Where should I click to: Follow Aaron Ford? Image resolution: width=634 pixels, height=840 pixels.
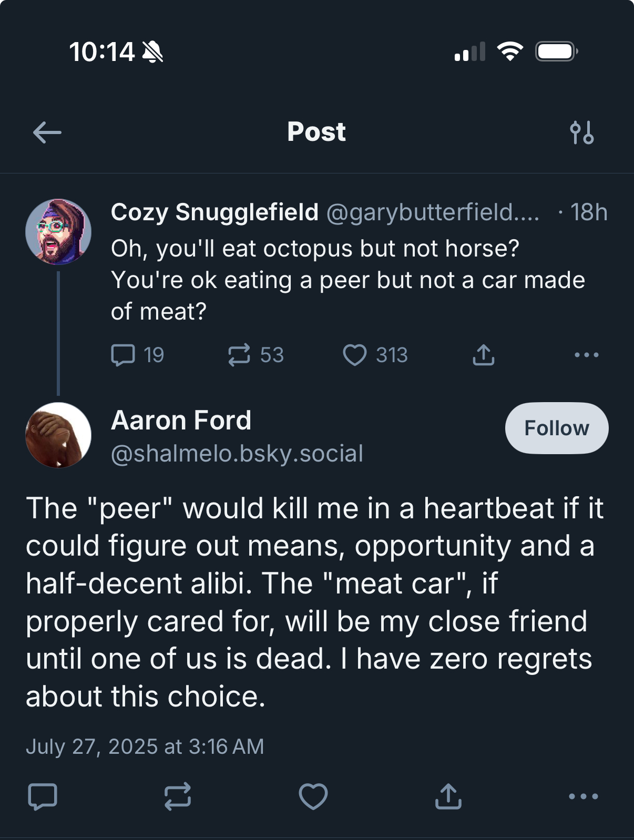pyautogui.click(x=557, y=428)
